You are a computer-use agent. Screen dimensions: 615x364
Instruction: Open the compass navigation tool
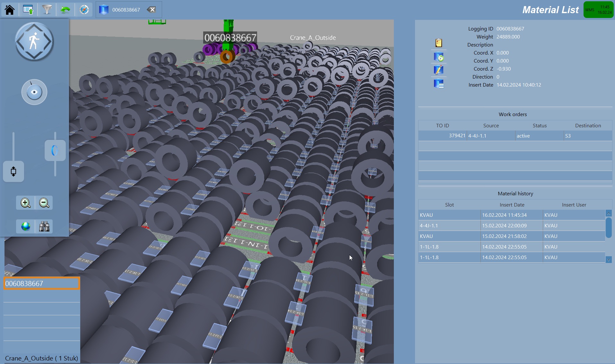tap(83, 9)
